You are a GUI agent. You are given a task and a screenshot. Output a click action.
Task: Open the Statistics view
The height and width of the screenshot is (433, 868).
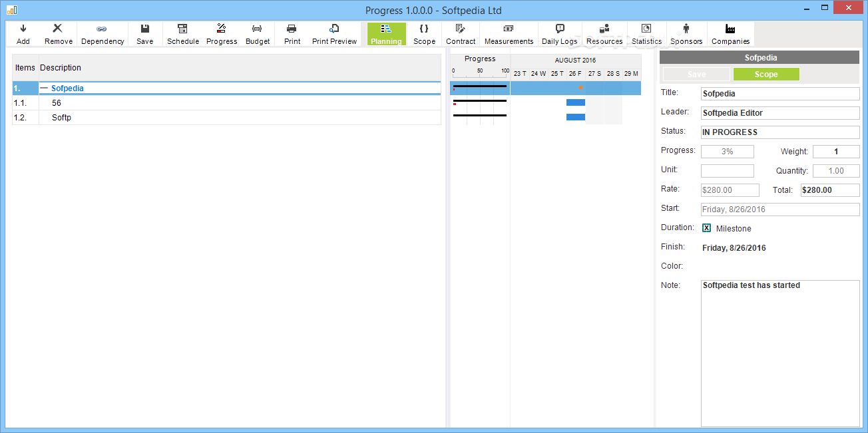pyautogui.click(x=646, y=34)
